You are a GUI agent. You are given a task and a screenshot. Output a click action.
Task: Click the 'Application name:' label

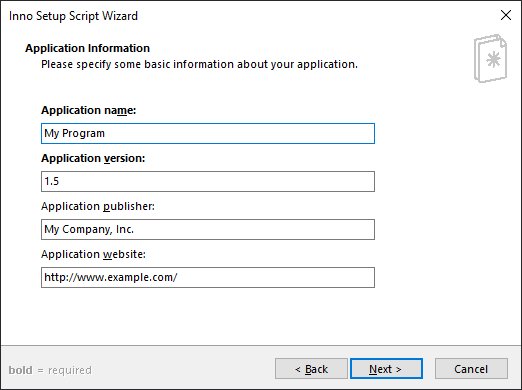pos(89,110)
